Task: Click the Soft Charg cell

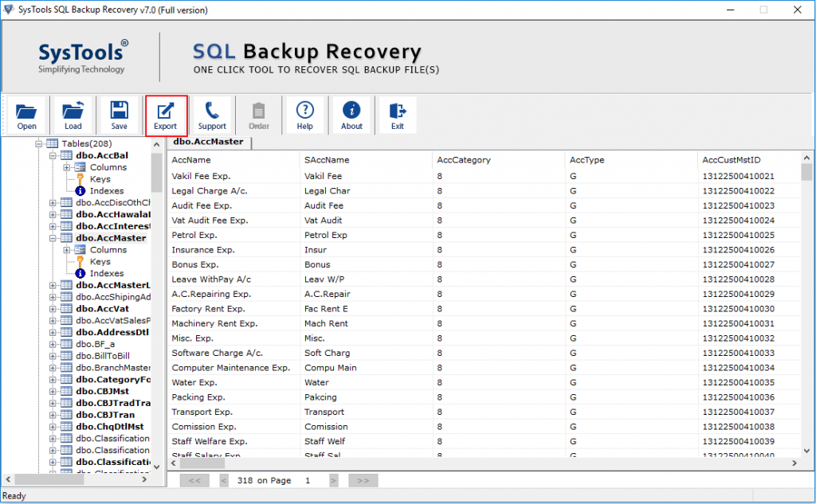Action: [327, 354]
